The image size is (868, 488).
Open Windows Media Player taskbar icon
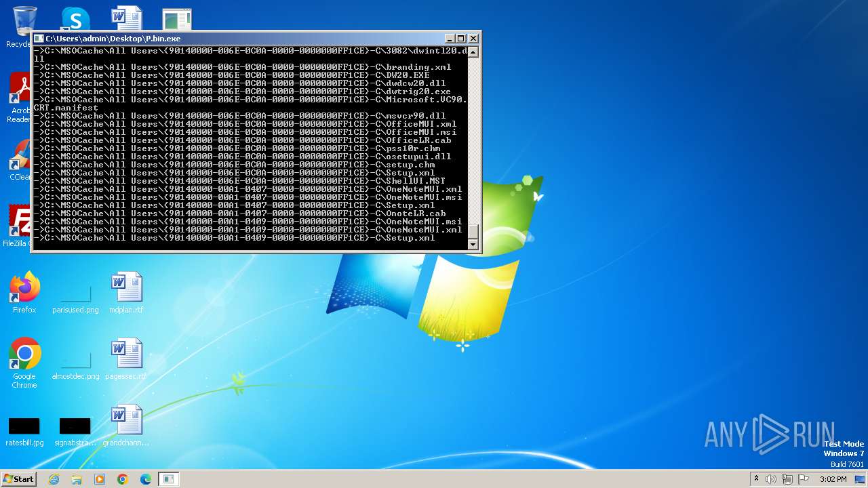pyautogui.click(x=100, y=479)
